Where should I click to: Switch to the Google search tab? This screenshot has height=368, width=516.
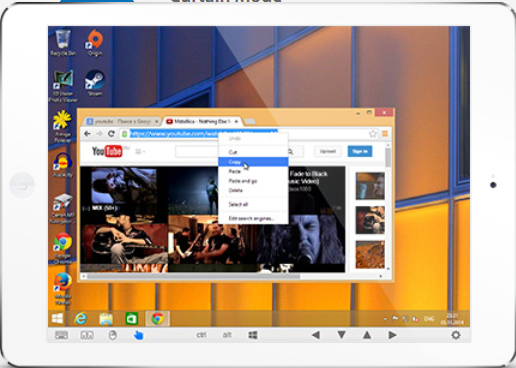[122, 122]
